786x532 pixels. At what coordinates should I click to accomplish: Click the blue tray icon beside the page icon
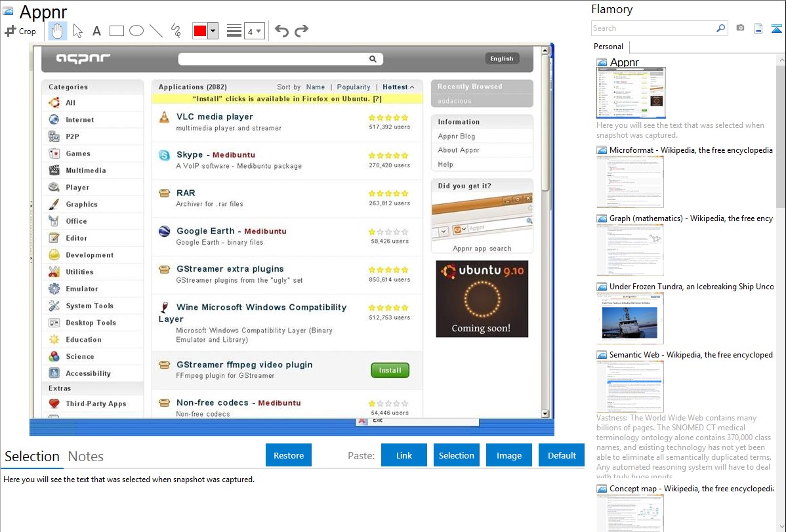click(776, 28)
